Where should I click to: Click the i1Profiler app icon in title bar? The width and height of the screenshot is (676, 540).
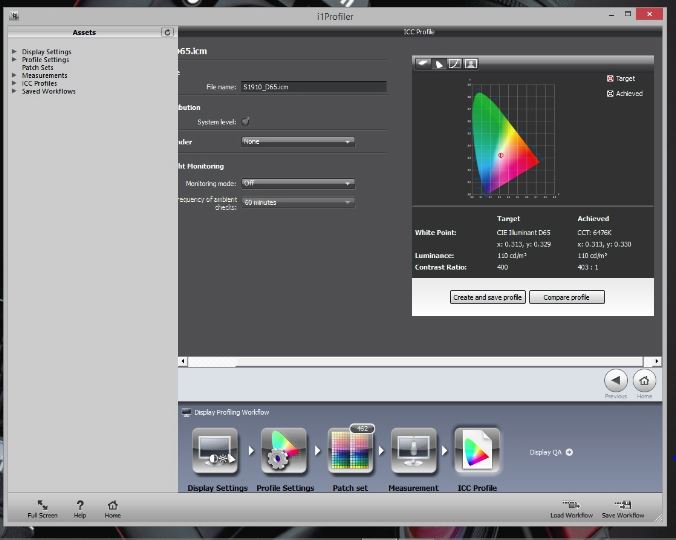pyautogui.click(x=14, y=16)
